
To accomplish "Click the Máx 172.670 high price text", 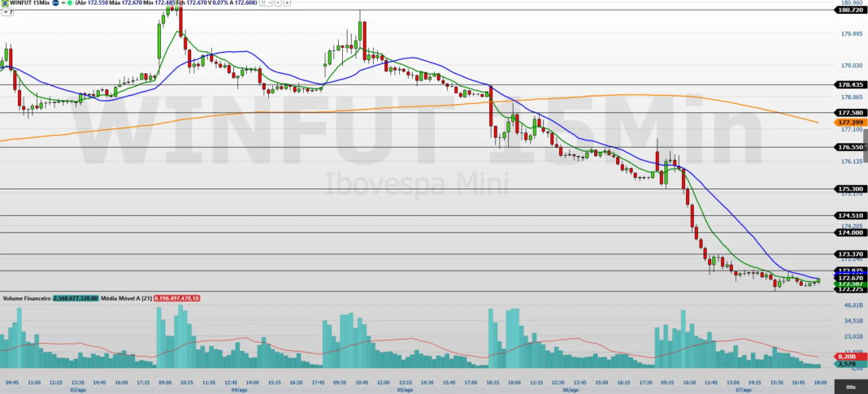I will tap(125, 2).
